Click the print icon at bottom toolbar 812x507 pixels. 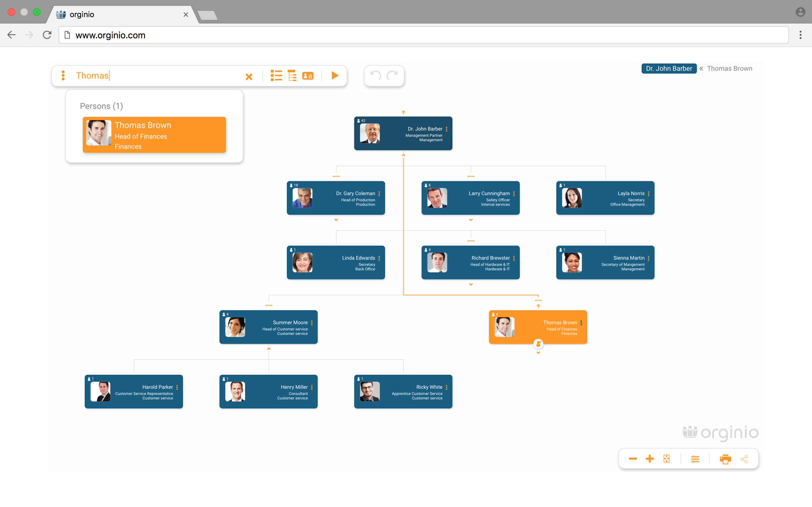[x=725, y=459]
